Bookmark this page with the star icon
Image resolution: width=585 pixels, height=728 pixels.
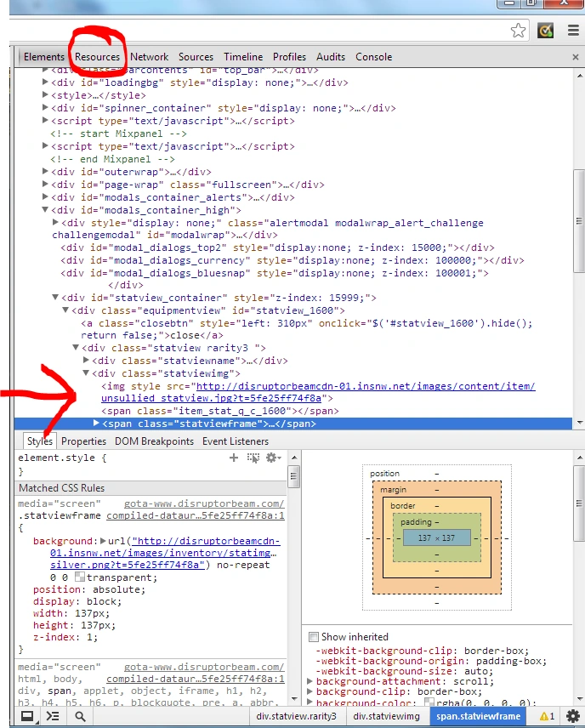point(518,31)
